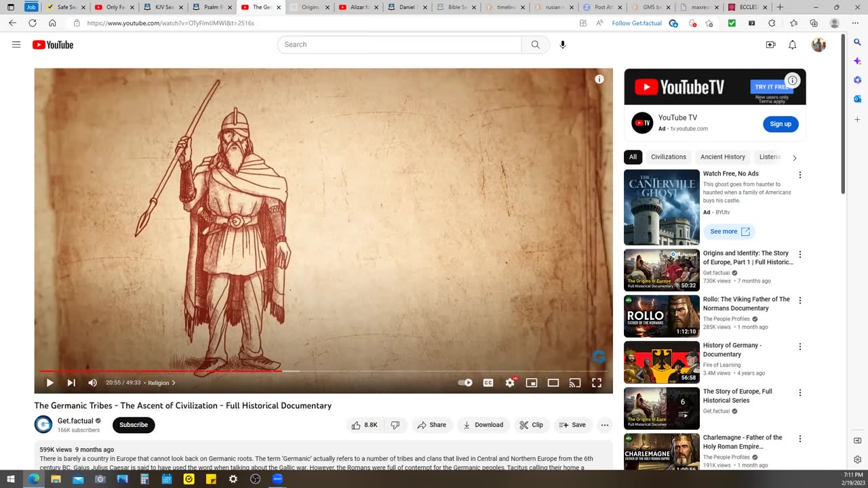
Task: Toggle autoplay switch in player
Action: 465,383
